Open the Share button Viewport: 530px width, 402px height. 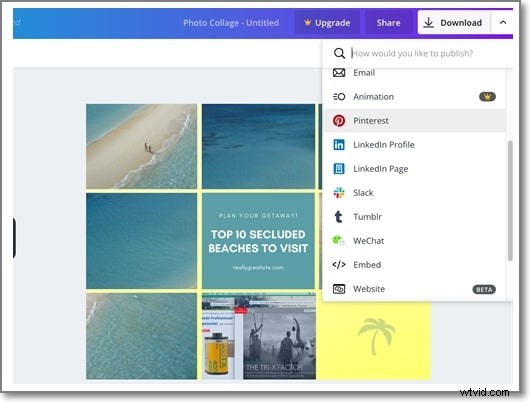tap(388, 23)
